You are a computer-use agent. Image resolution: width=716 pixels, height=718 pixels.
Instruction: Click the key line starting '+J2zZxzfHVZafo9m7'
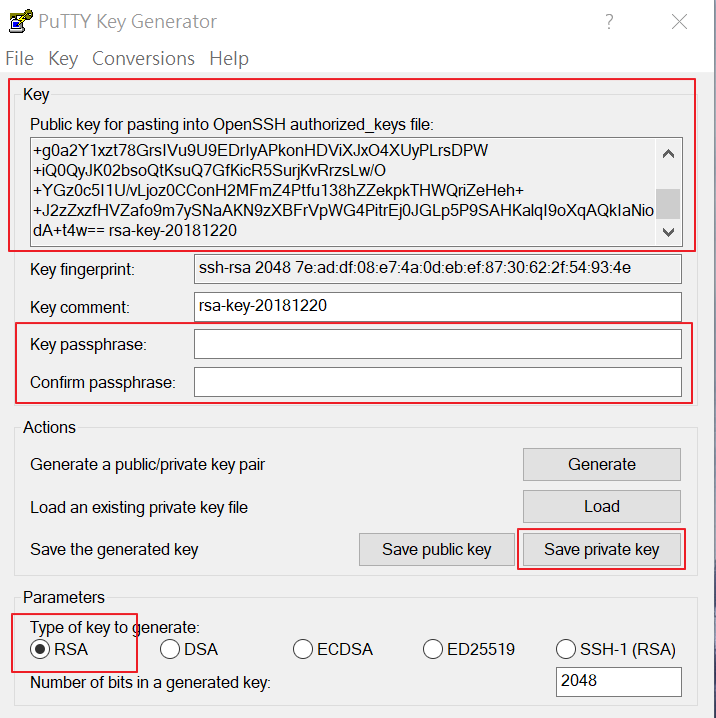pyautogui.click(x=343, y=211)
